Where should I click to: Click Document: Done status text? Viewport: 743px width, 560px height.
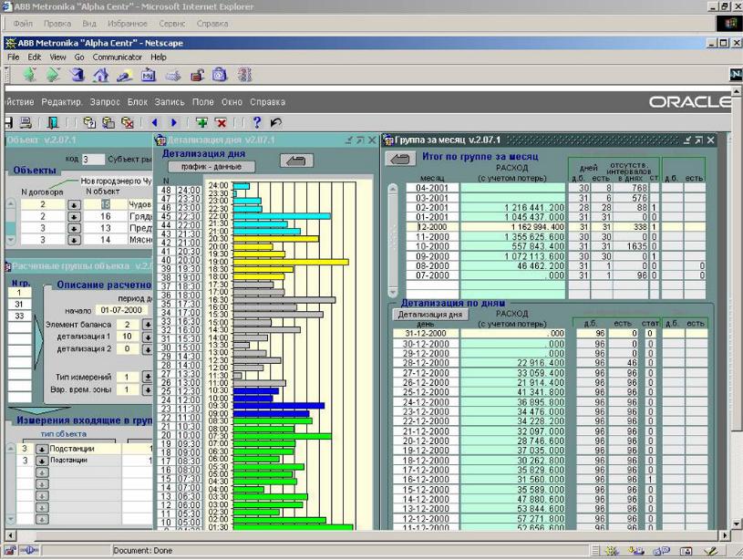142,551
